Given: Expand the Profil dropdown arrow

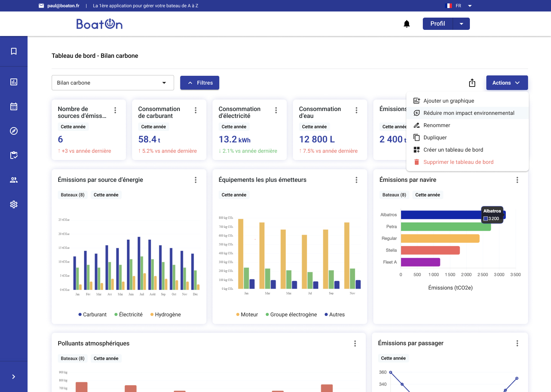Looking at the screenshot, I should point(461,23).
